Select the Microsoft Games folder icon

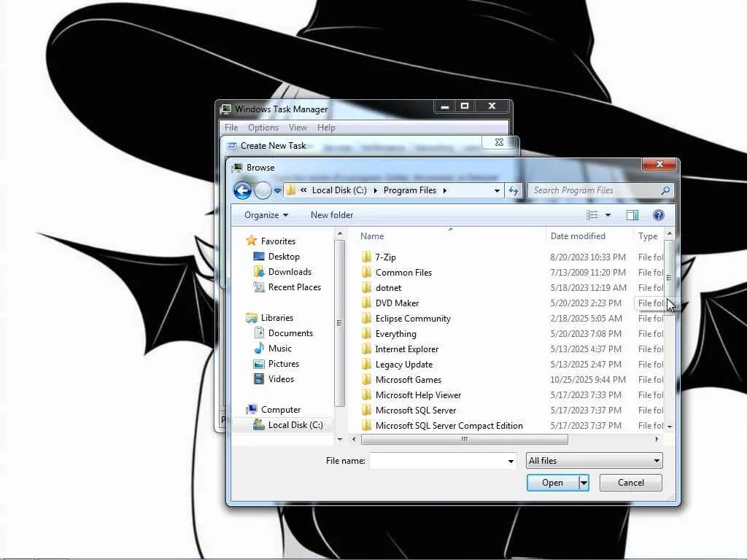point(366,379)
